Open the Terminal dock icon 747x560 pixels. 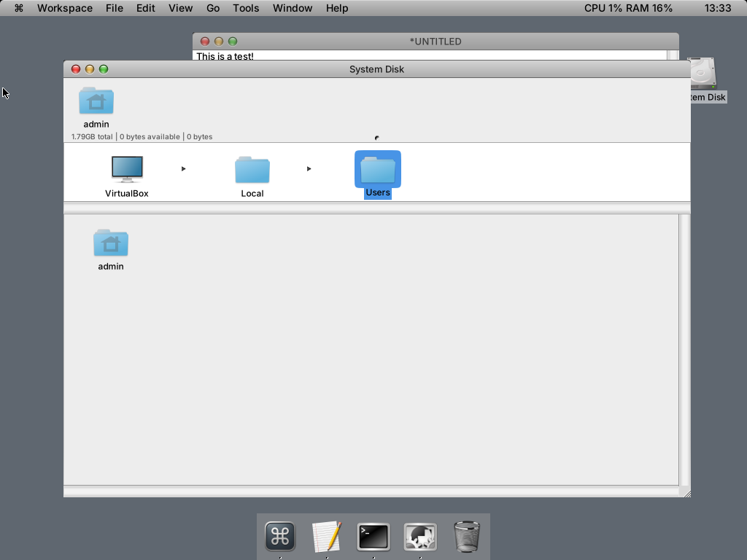pyautogui.click(x=373, y=537)
